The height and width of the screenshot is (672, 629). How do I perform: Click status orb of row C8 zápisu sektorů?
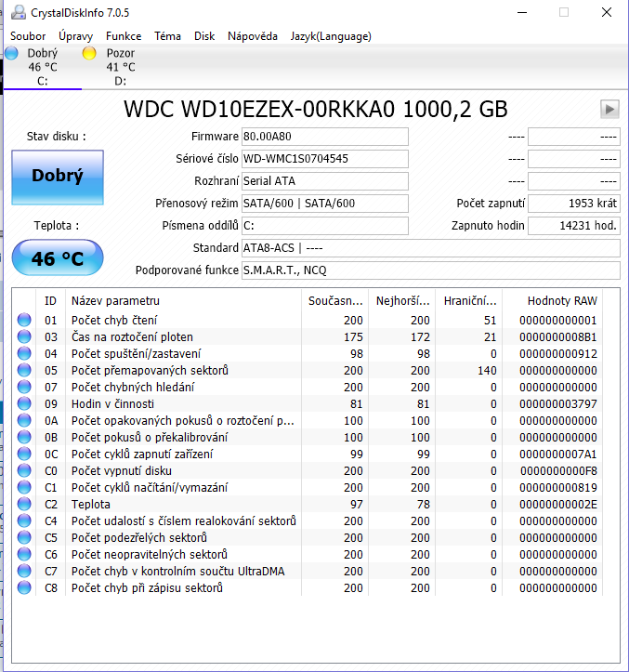coord(24,587)
